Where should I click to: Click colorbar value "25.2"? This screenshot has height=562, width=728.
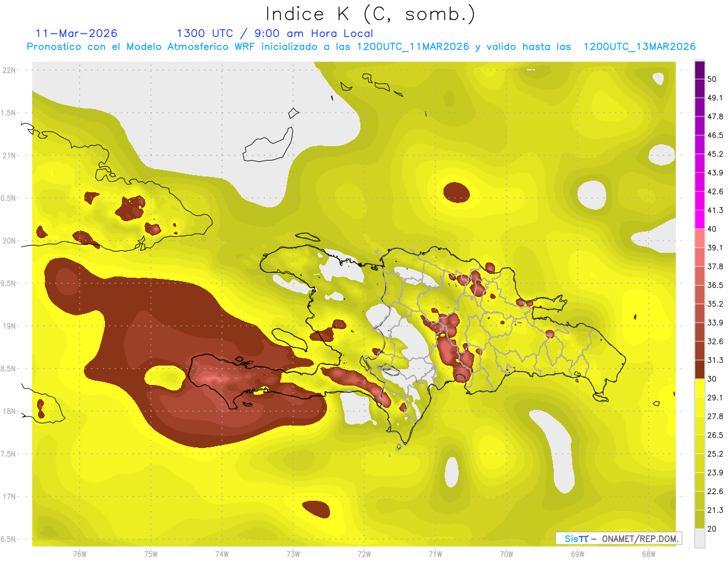[x=715, y=454]
